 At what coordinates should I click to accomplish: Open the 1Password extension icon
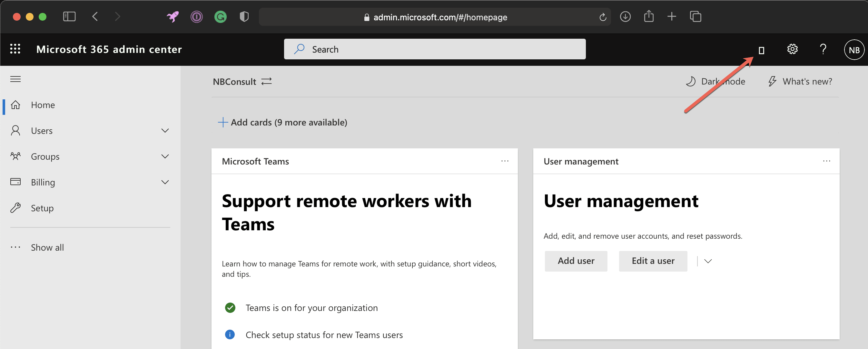(196, 17)
